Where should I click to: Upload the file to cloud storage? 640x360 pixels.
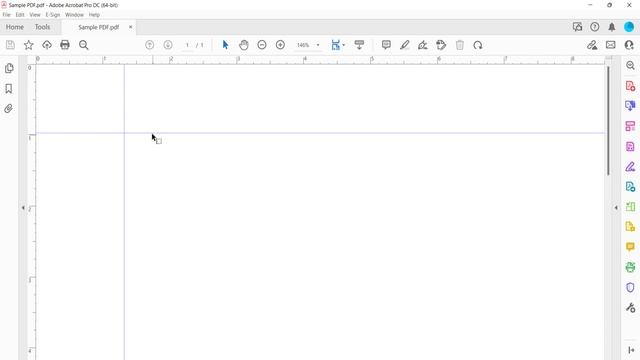(x=47, y=45)
